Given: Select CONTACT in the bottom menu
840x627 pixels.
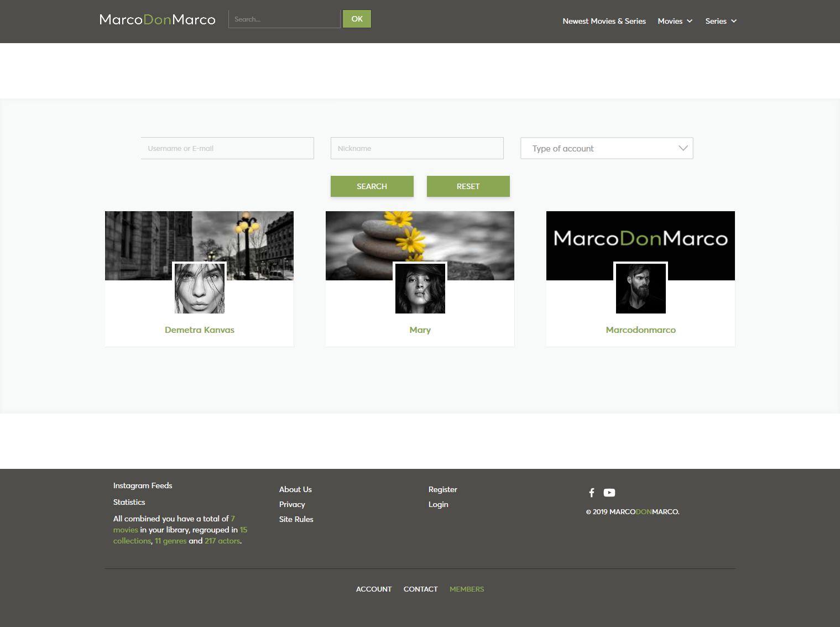Looking at the screenshot, I should click(421, 589).
